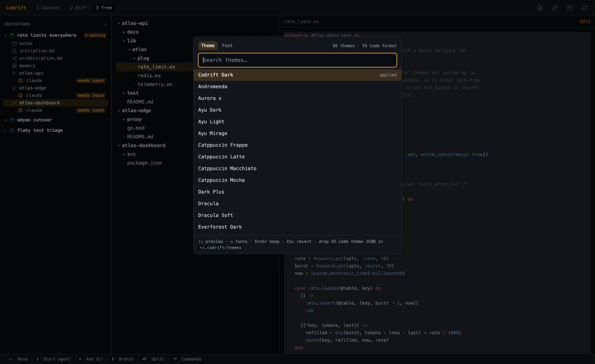Screen dimensions: 595x364
Task: Select the Theme tab in picker
Action: click(x=208, y=45)
